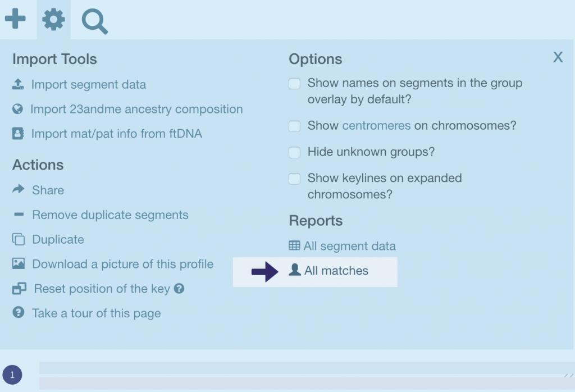Check the Hide unknown groups box

click(x=295, y=152)
